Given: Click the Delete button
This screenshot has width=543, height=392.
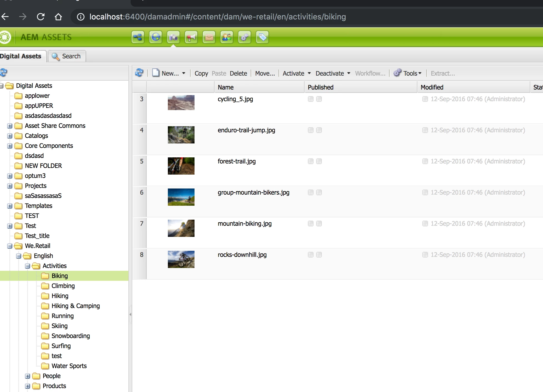Looking at the screenshot, I should click(x=238, y=73).
